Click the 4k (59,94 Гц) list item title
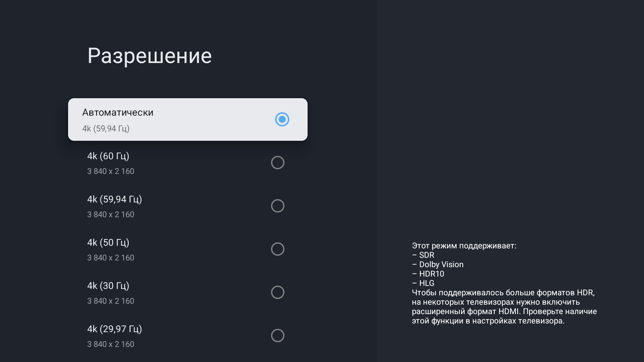 [114, 199]
